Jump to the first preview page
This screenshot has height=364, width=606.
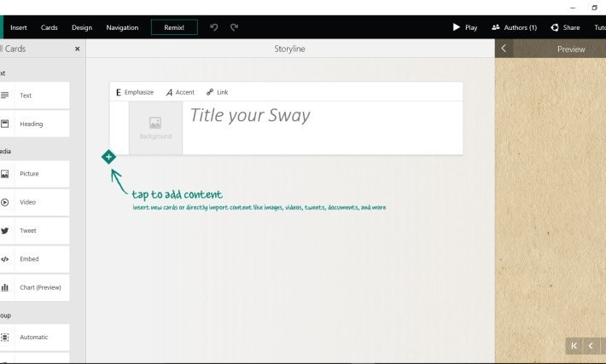tap(574, 346)
